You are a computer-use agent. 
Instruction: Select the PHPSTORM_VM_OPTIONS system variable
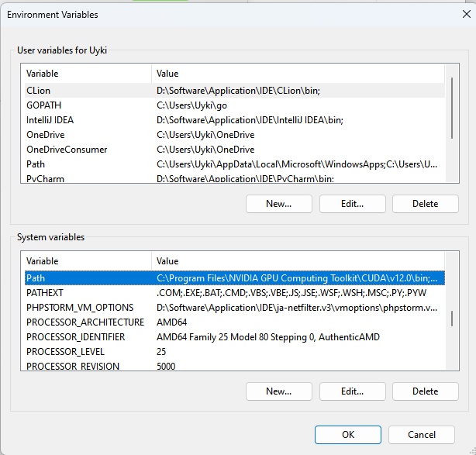click(235, 308)
